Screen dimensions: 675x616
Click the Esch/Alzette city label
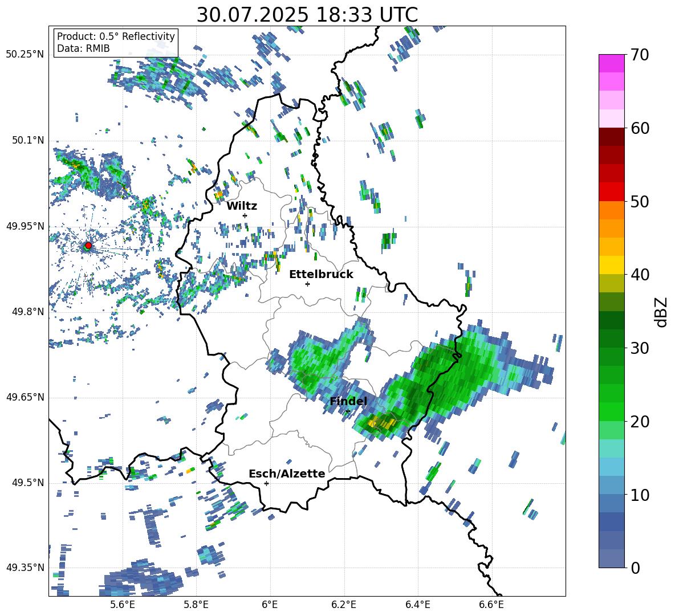[x=287, y=474]
